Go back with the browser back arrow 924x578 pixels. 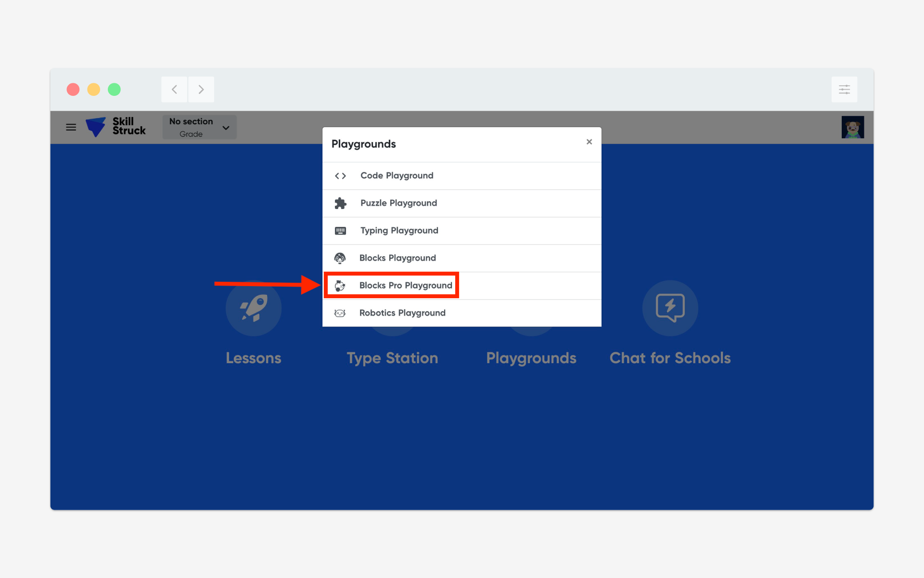click(x=174, y=89)
